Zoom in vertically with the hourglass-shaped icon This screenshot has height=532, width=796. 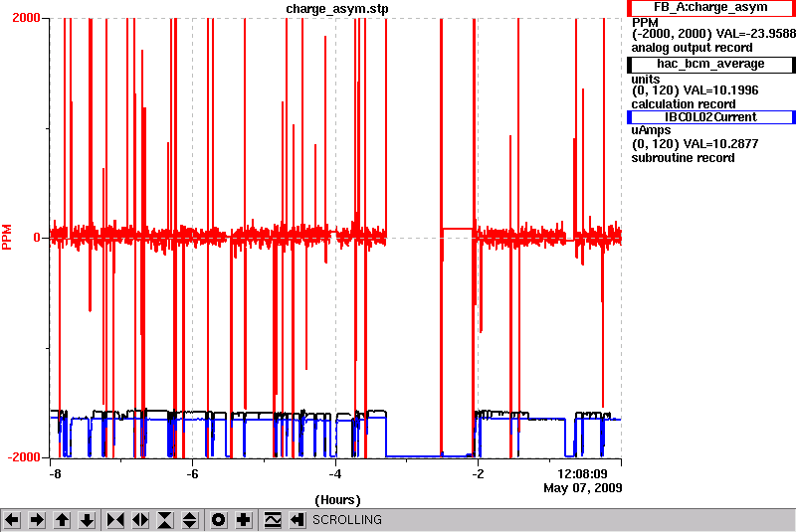165,520
